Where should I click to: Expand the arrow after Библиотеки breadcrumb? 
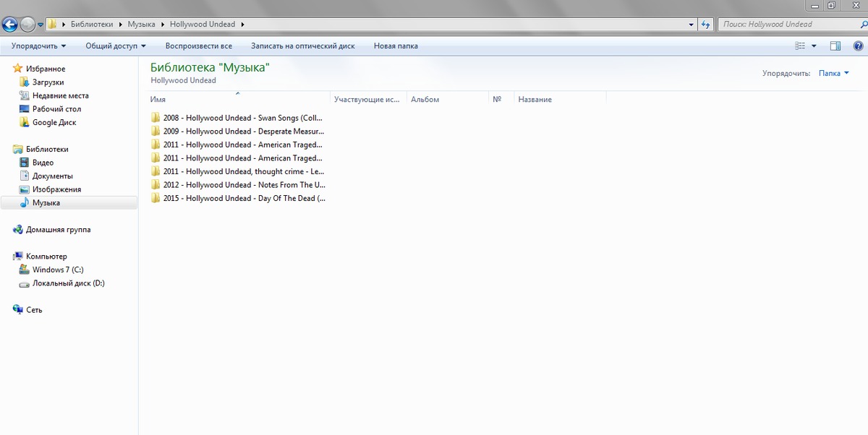click(x=121, y=25)
